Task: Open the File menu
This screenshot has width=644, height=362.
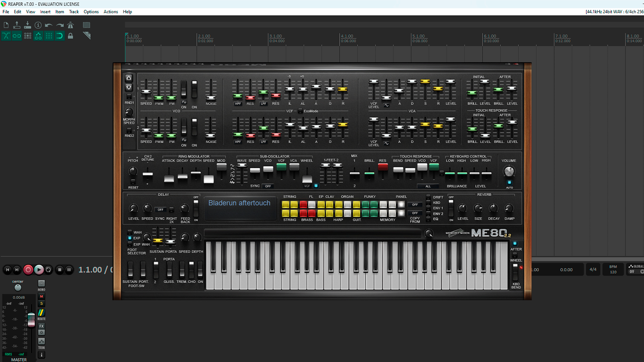Action: pyautogui.click(x=6, y=12)
